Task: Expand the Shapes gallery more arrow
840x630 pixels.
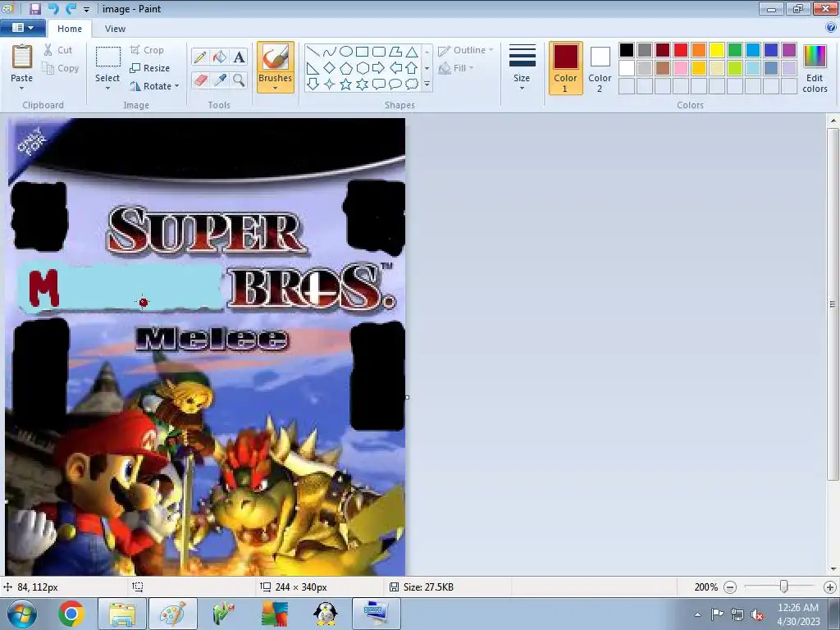Action: point(427,84)
